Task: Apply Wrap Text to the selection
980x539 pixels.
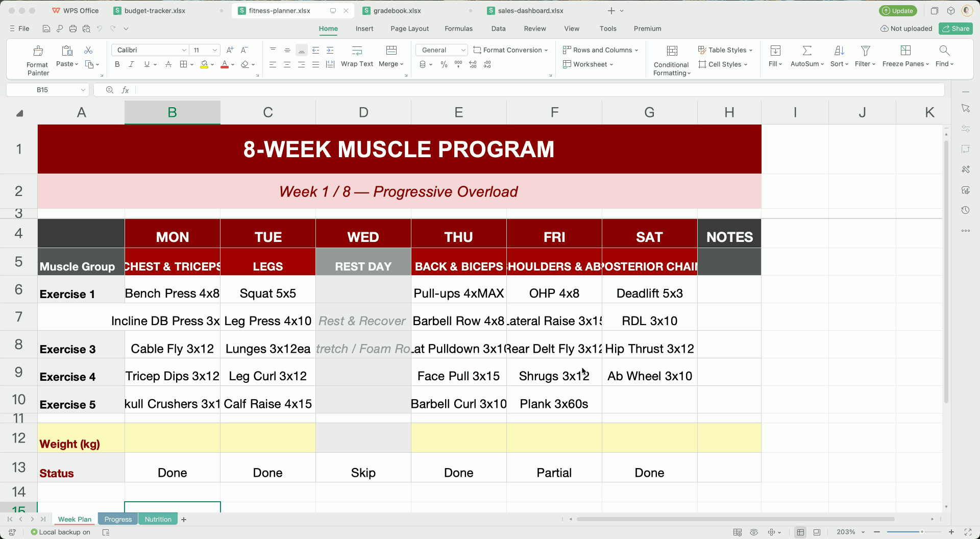Action: tap(357, 56)
